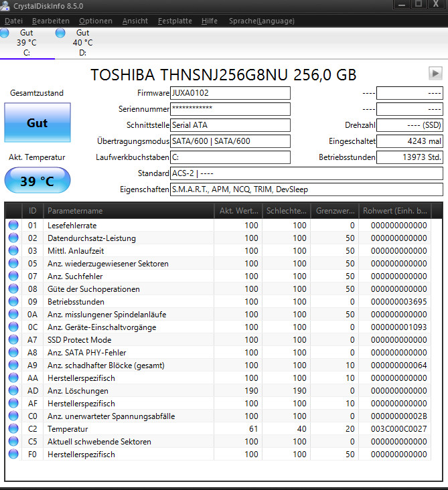Select raw value 000000001093
The width and height of the screenshot is (448, 490).
point(398,327)
